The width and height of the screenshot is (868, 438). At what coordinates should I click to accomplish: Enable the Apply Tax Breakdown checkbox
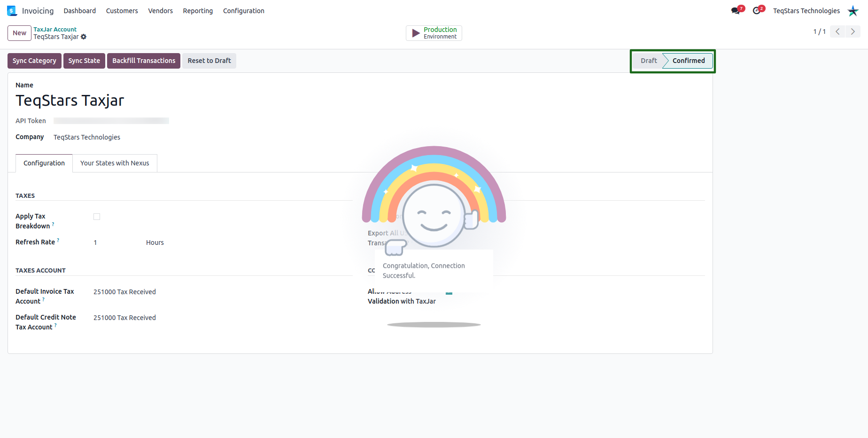(x=97, y=217)
